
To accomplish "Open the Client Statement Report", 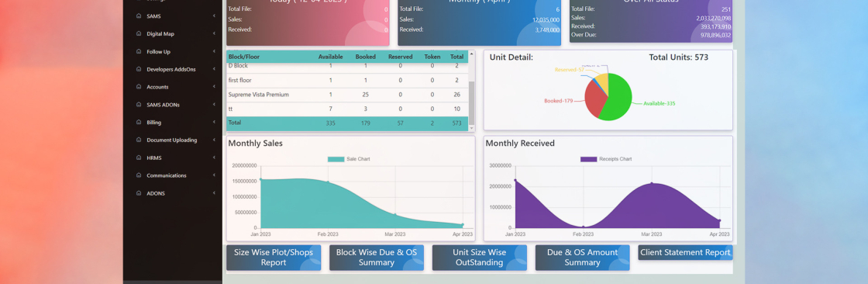I will coord(685,252).
